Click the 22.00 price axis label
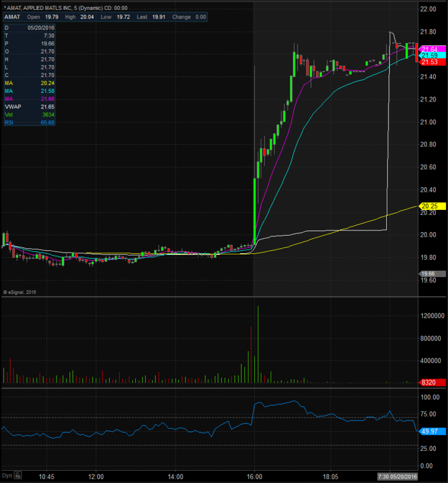 tap(428, 9)
